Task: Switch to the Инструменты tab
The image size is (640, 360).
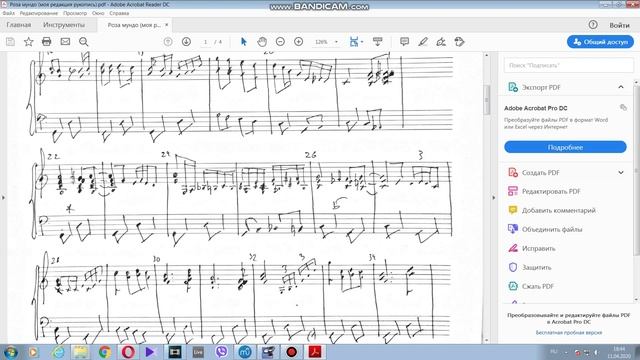Action: pos(64,25)
